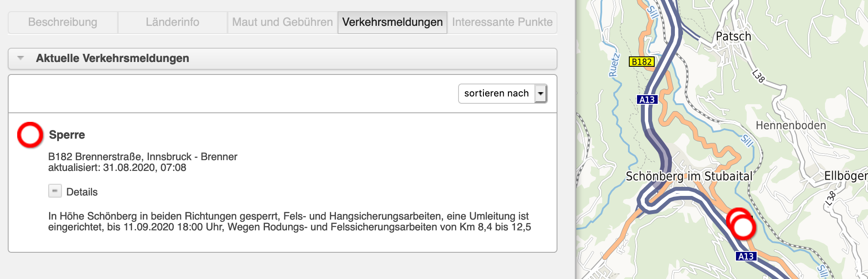The height and width of the screenshot is (279, 868).
Task: Click the Hennenboden label on the map
Action: point(791,125)
